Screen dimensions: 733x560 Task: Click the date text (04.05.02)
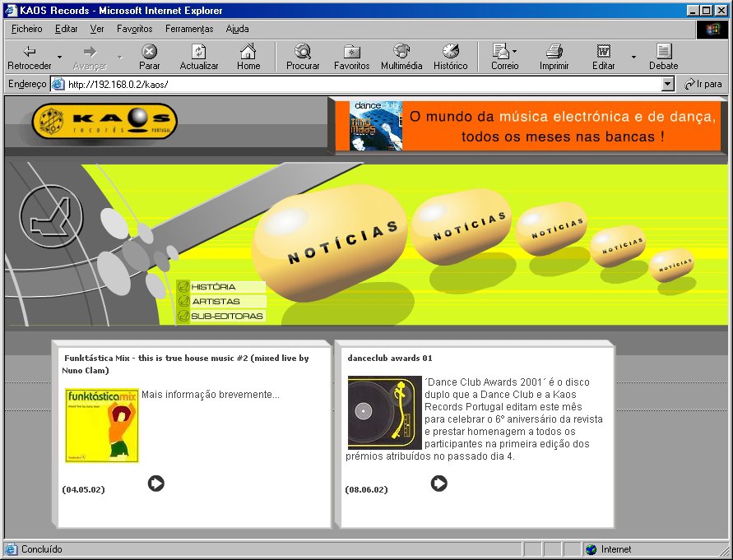point(83,489)
